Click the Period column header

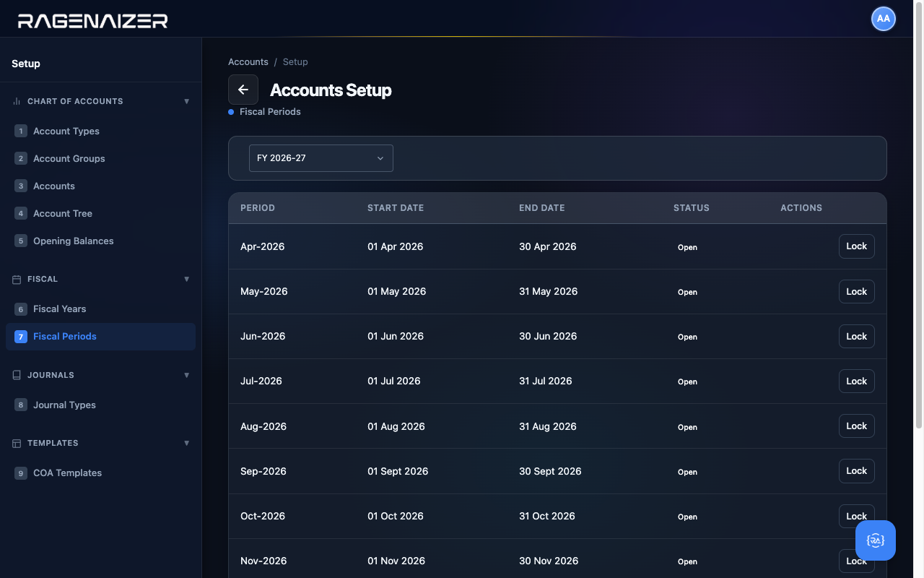pos(258,208)
